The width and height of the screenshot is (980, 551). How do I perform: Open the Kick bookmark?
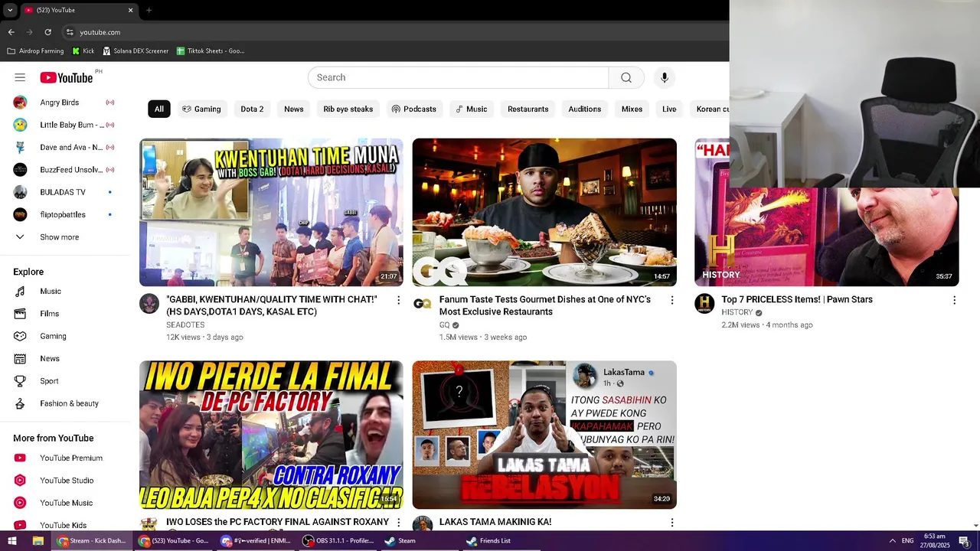(x=83, y=51)
